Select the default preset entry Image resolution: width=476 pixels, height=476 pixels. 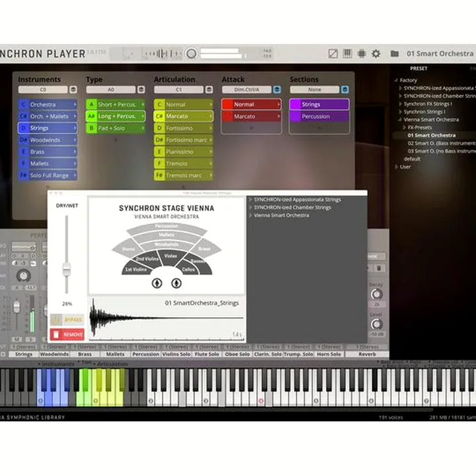(412, 159)
